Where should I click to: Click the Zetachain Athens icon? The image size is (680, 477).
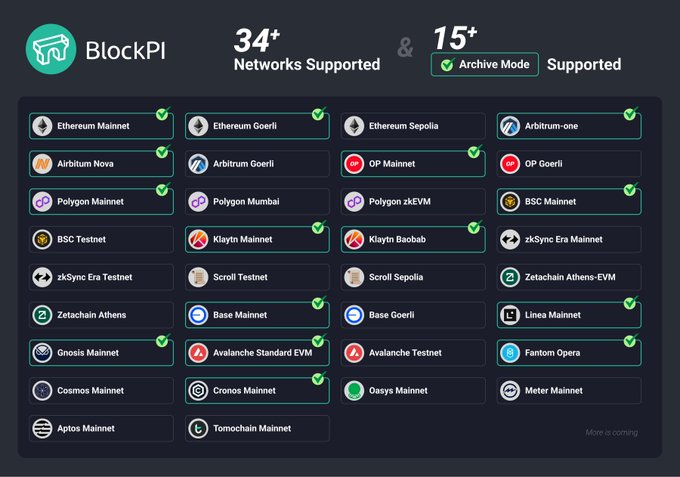pyautogui.click(x=42, y=315)
